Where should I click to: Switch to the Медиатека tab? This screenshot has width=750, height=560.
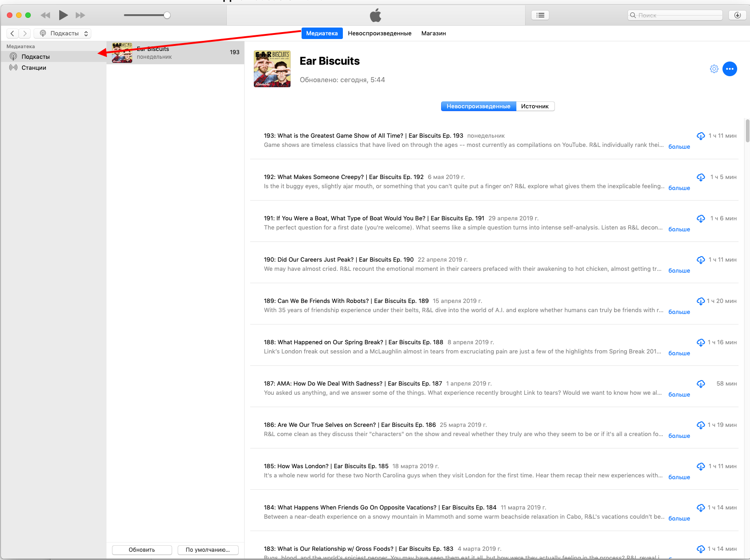[x=322, y=33]
